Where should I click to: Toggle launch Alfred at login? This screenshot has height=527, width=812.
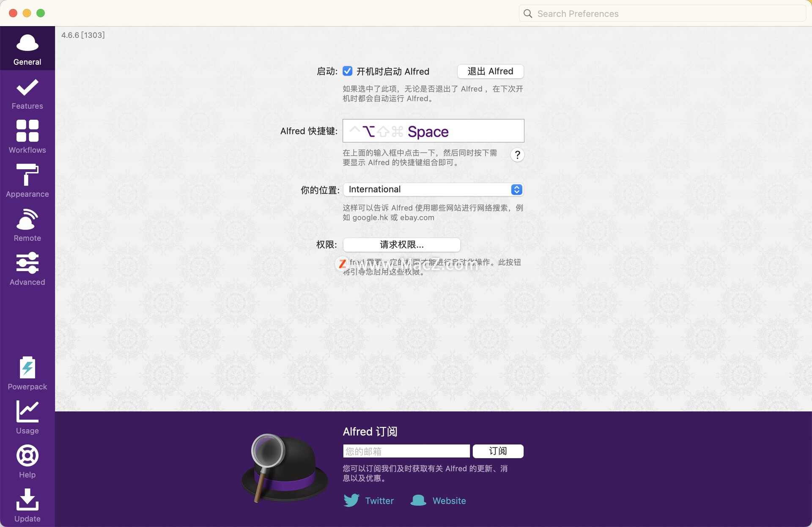[347, 71]
